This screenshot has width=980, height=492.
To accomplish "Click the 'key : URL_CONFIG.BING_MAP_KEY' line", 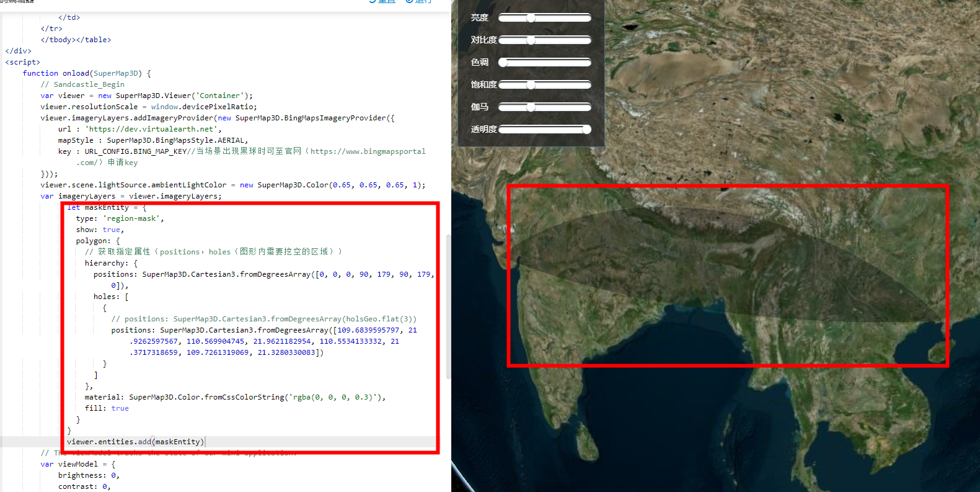I will tap(242, 151).
